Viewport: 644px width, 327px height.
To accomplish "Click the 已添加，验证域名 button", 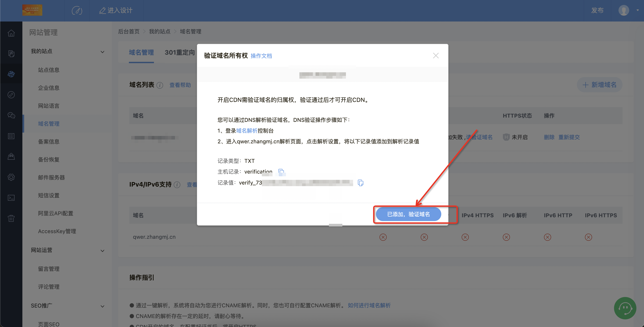I will (408, 214).
